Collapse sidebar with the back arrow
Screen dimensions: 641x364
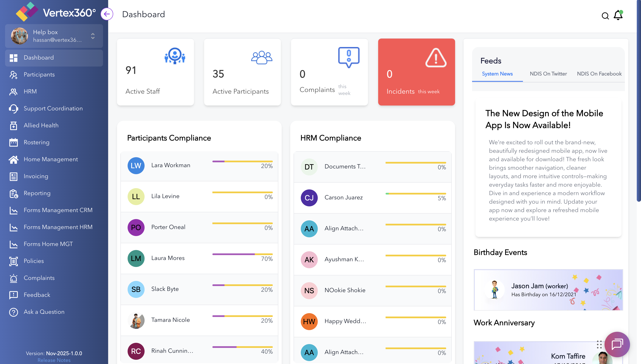coord(107,14)
